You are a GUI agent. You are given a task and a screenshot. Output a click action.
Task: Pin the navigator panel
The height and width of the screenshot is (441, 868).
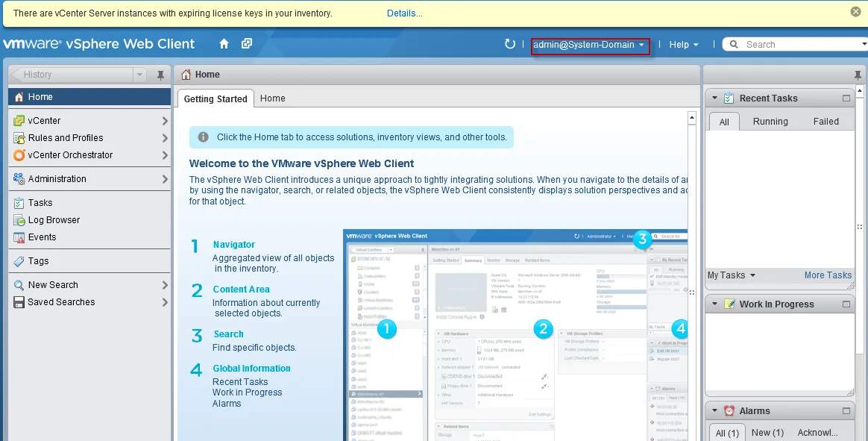coord(160,75)
